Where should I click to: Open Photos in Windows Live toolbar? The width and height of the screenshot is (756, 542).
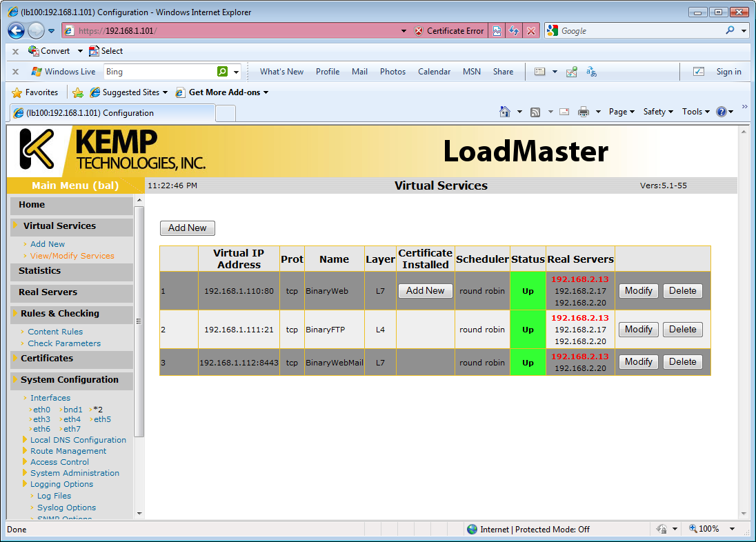[x=392, y=71]
